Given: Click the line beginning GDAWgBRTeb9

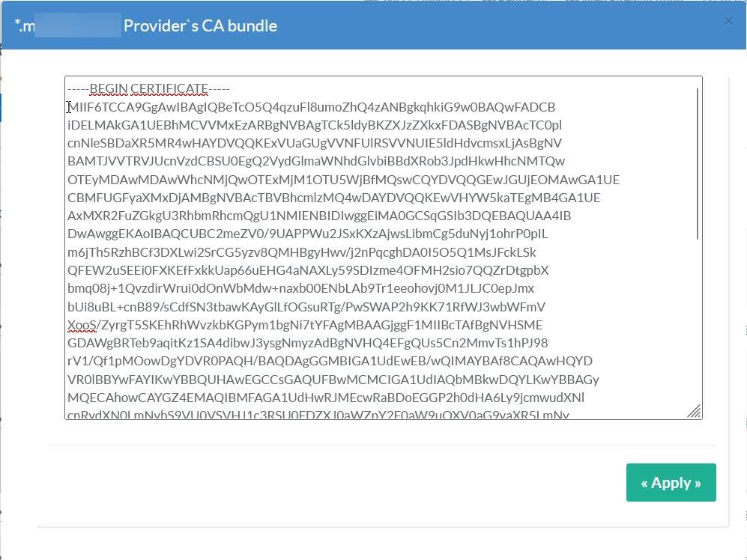Looking at the screenshot, I should pos(307,343).
